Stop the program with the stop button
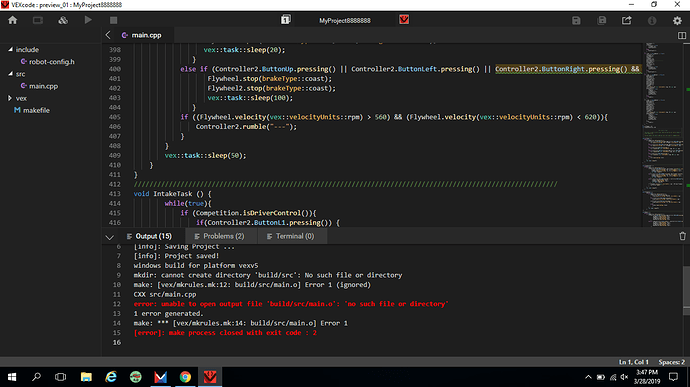Image resolution: width=690 pixels, height=387 pixels. tap(114, 20)
